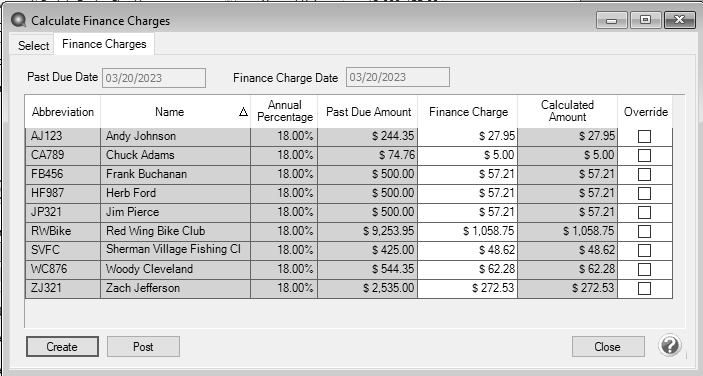This screenshot has width=703, height=376.
Task: Sort by Past Due Amount column header
Action: [368, 112]
